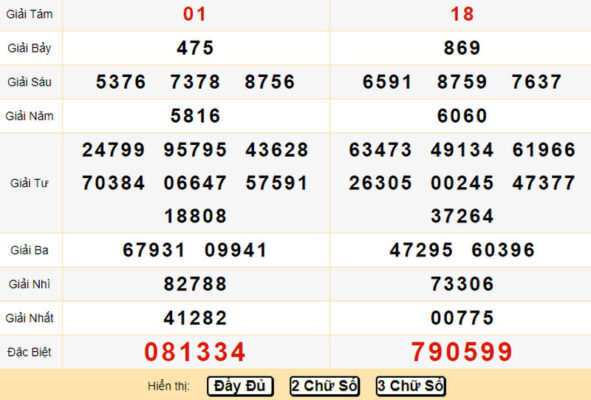Select the Giải Bảy number 475
The height and width of the screenshot is (400, 591).
coord(195,48)
